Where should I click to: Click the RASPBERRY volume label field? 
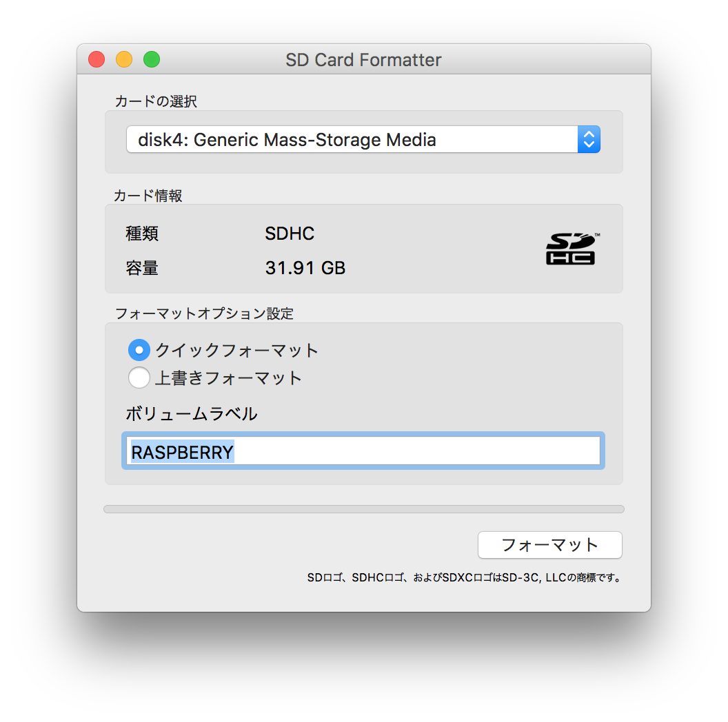coord(363,451)
